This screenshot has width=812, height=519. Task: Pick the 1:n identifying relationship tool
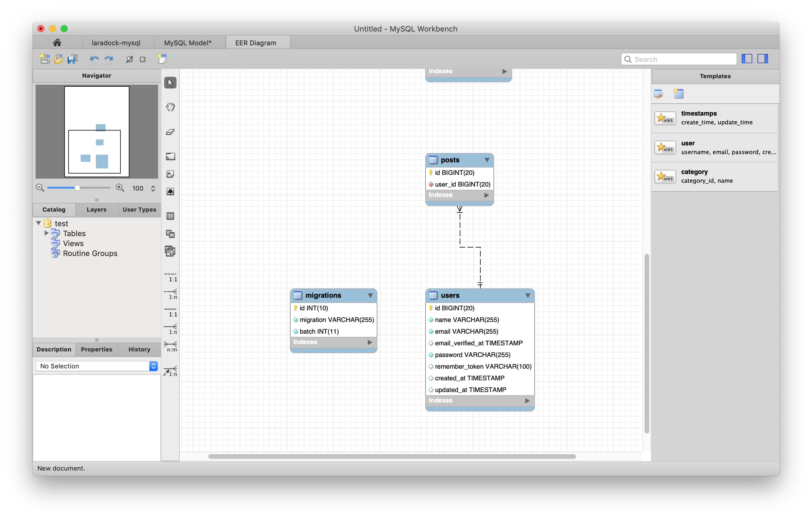click(171, 329)
